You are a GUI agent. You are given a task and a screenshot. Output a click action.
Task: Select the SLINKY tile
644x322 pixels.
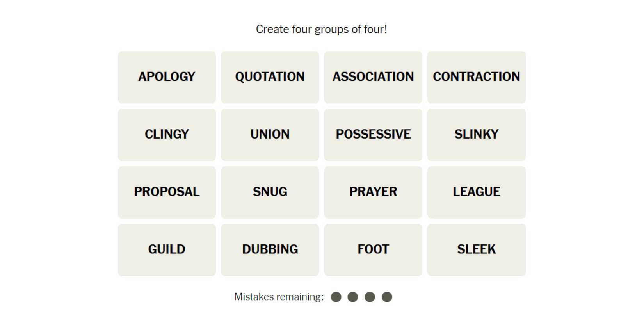476,134
